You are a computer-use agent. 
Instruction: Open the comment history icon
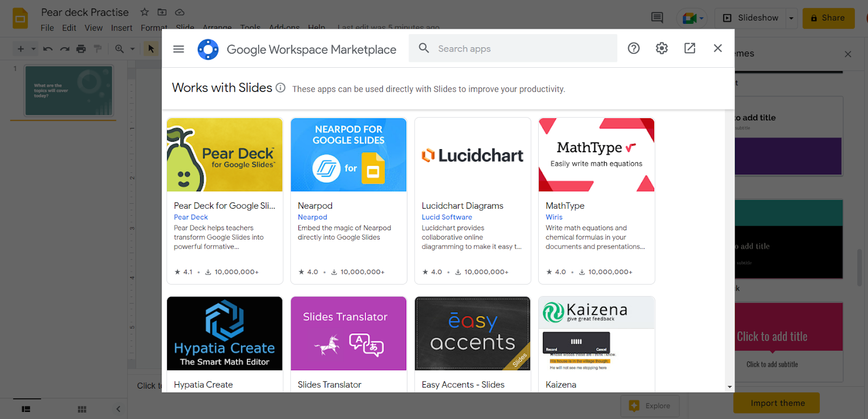tap(657, 18)
